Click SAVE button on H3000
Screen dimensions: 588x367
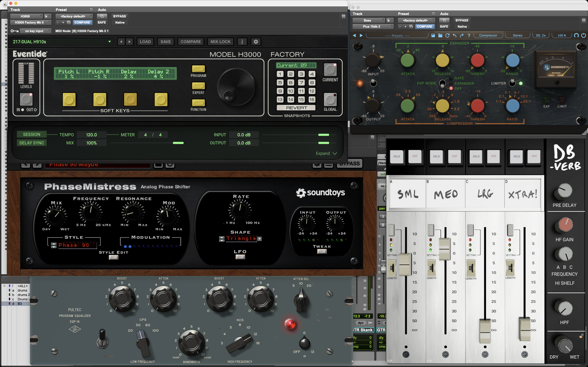point(166,42)
